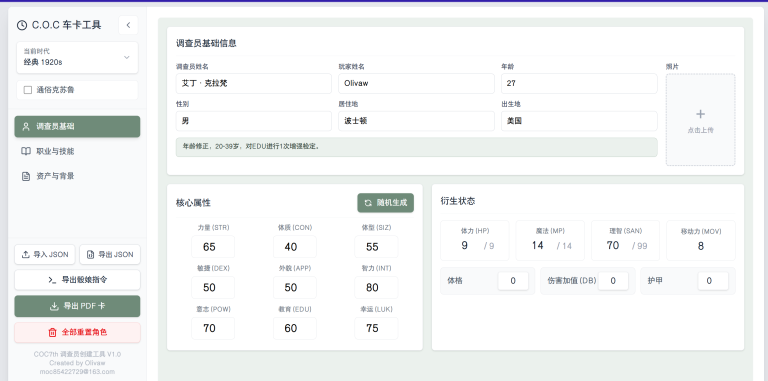Click the file icon in 导出 JSON
This screenshot has width=768, height=381.
click(90, 254)
